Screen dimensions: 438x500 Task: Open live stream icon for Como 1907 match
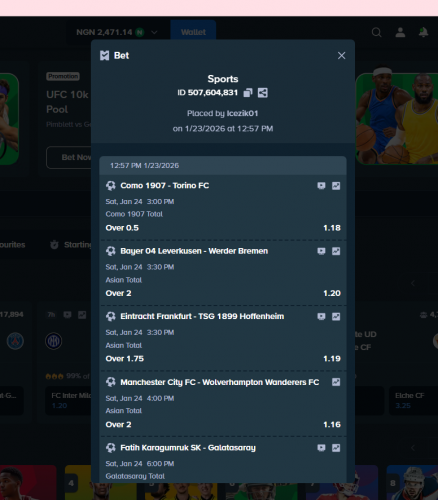tap(321, 186)
